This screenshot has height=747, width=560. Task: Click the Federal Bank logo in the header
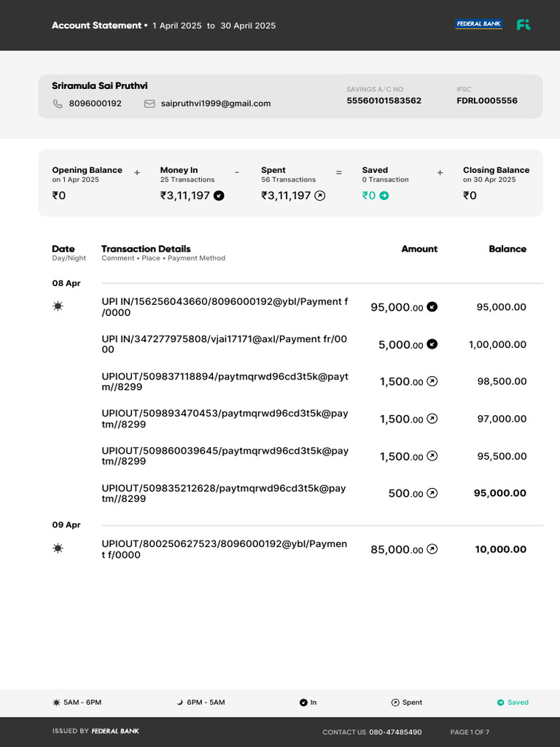click(478, 24)
